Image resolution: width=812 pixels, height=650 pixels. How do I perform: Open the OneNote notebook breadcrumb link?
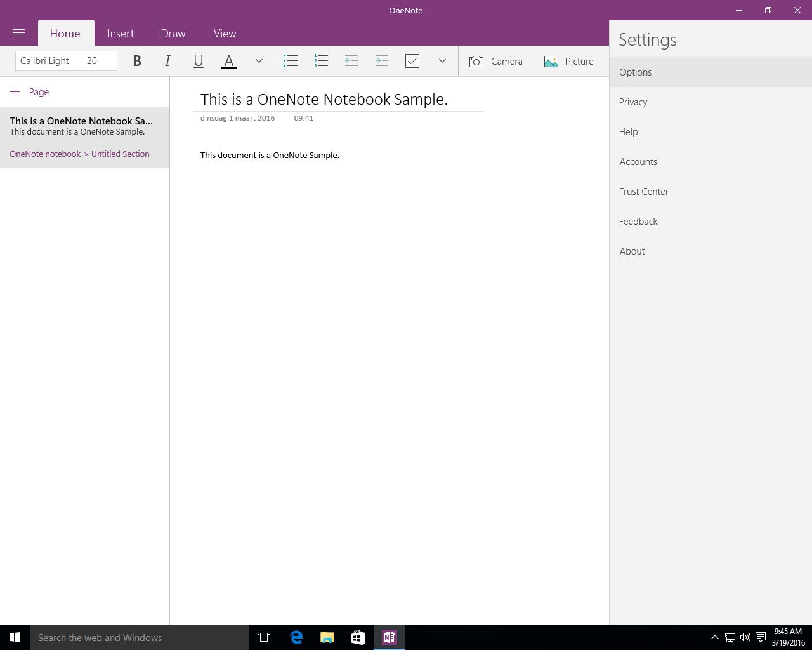pos(45,154)
